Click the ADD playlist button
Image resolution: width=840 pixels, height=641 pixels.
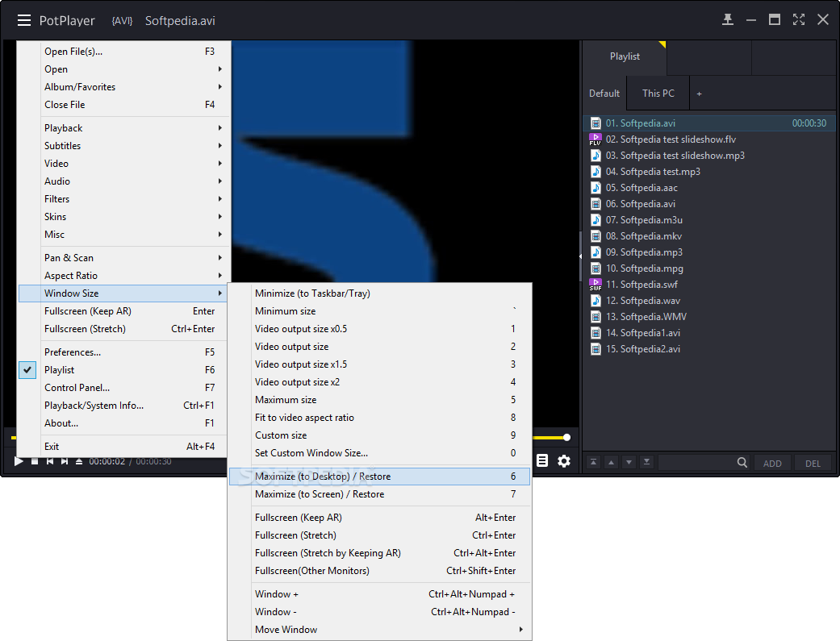[772, 463]
